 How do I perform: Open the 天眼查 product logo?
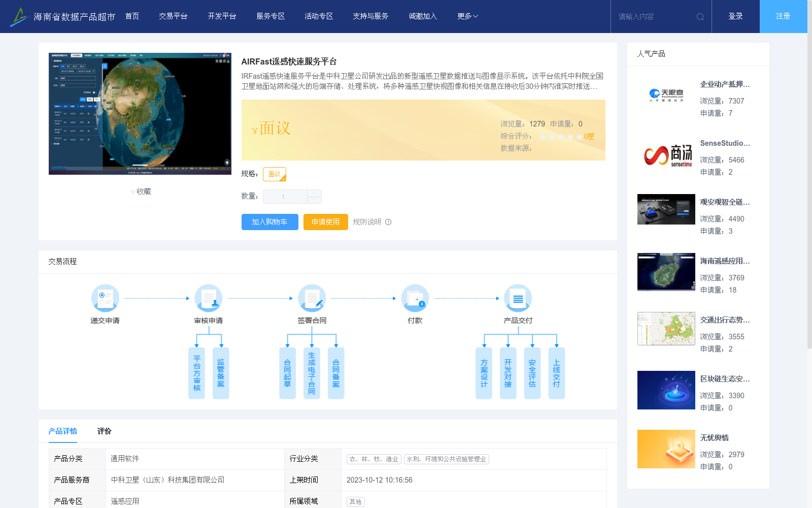666,96
